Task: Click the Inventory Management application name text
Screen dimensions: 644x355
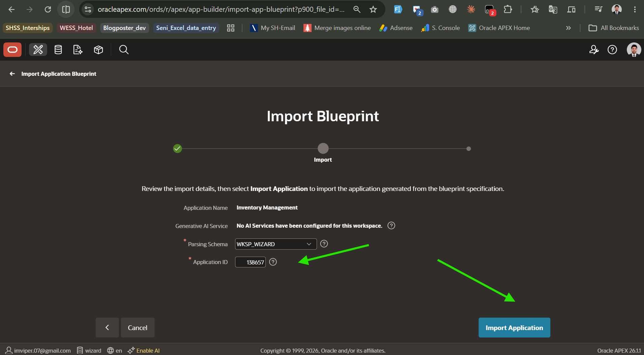Action: coord(267,207)
